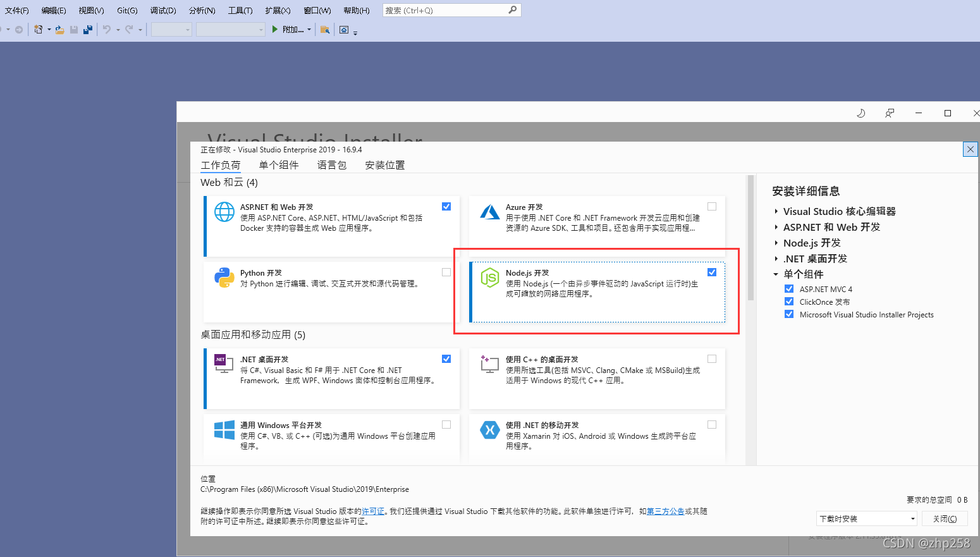Click the .NET desktop workload icon
The width and height of the screenshot is (980, 557).
tap(223, 363)
